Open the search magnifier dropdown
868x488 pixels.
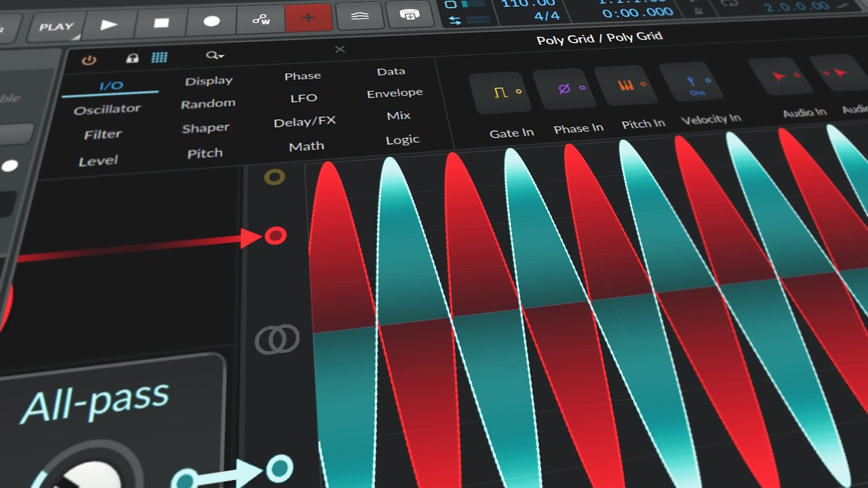pos(216,55)
